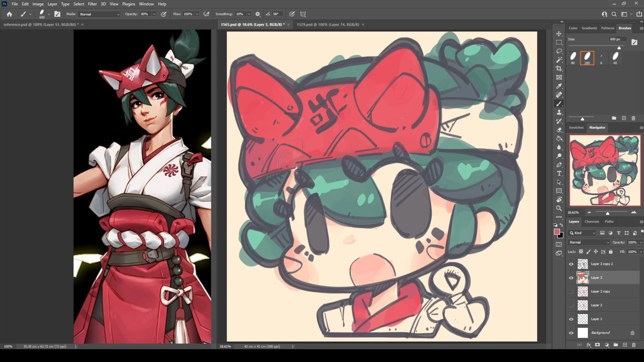Image resolution: width=644 pixels, height=362 pixels.
Task: Select the Paint Bucket tool
Action: (x=559, y=138)
